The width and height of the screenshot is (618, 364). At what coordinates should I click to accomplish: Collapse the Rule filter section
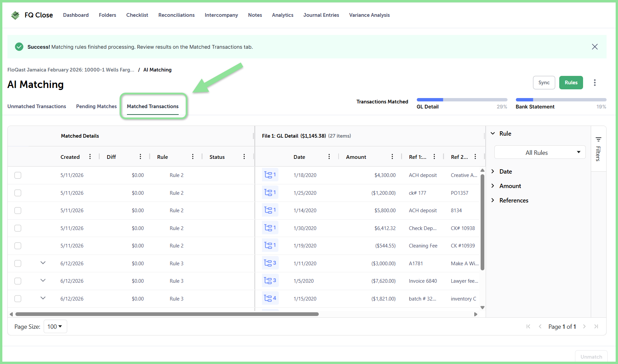click(493, 133)
